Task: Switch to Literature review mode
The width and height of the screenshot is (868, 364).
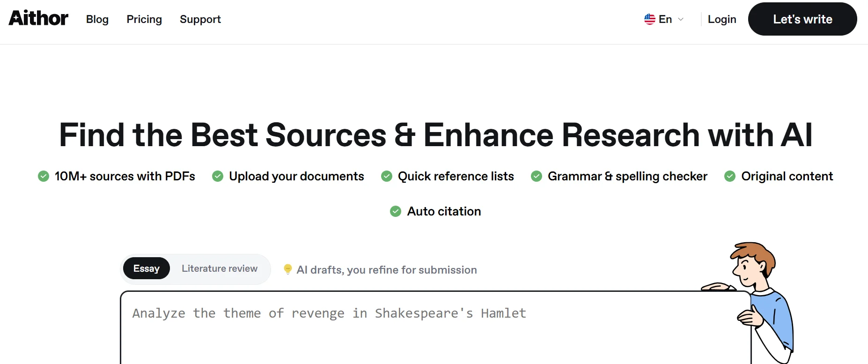Action: (220, 268)
